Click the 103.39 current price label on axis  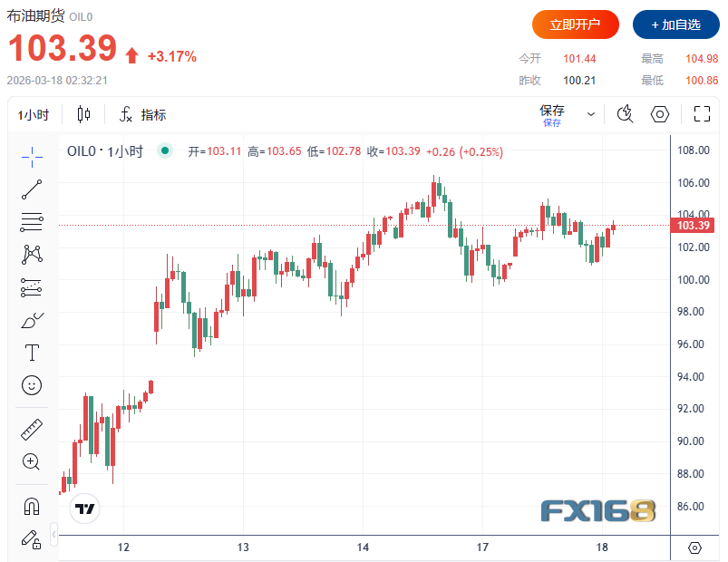click(x=693, y=226)
